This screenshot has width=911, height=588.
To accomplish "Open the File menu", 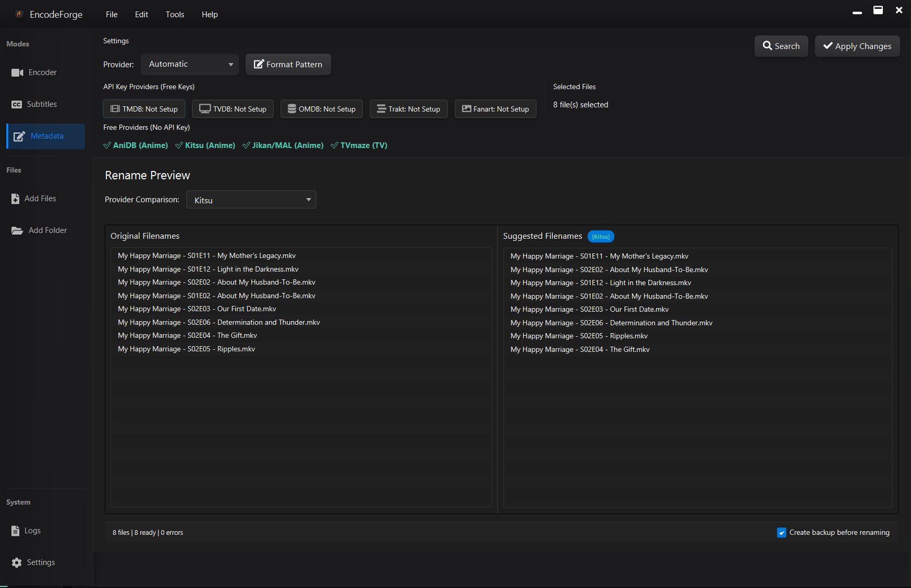I will pyautogui.click(x=112, y=15).
